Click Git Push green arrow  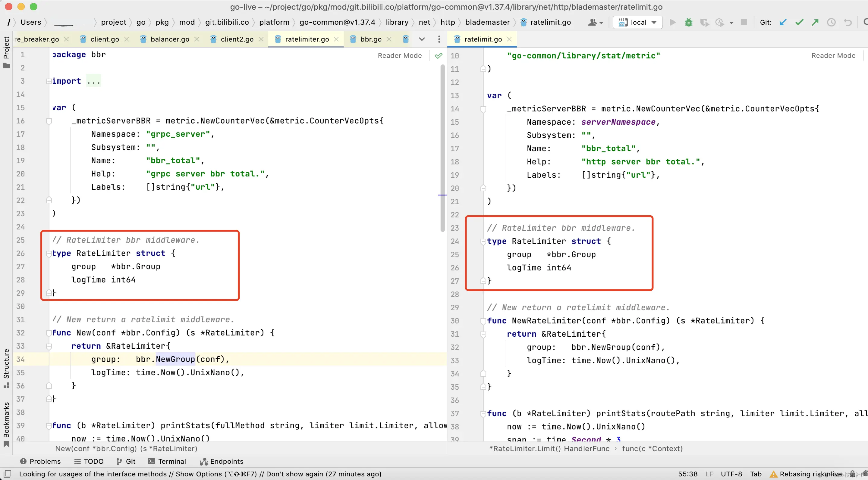(x=815, y=22)
